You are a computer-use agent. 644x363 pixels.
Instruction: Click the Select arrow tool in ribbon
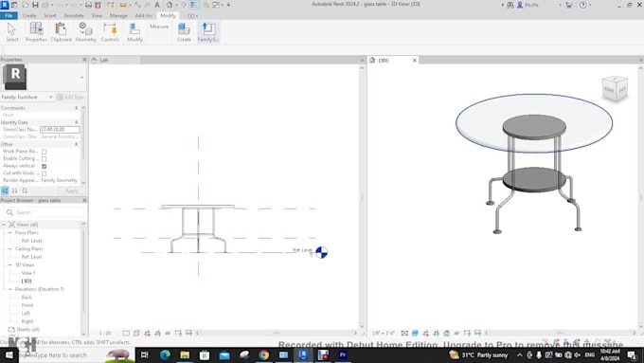(12, 32)
